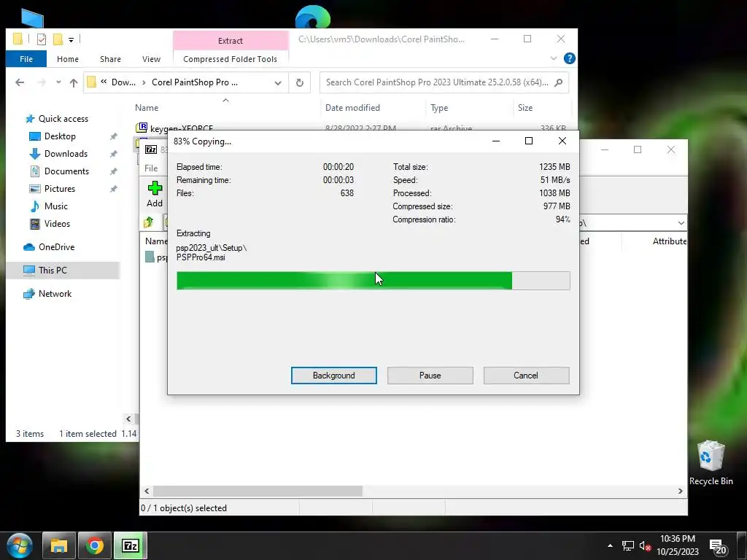The width and height of the screenshot is (747, 560).
Task: Open the Start menu orb
Action: tap(20, 545)
